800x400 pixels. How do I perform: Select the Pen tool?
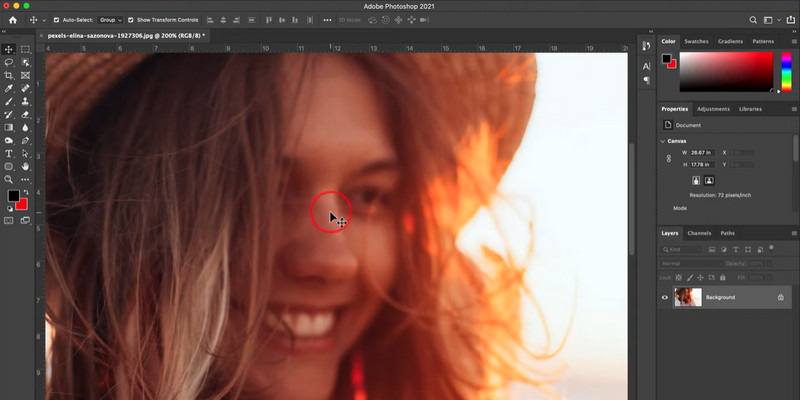[x=25, y=140]
